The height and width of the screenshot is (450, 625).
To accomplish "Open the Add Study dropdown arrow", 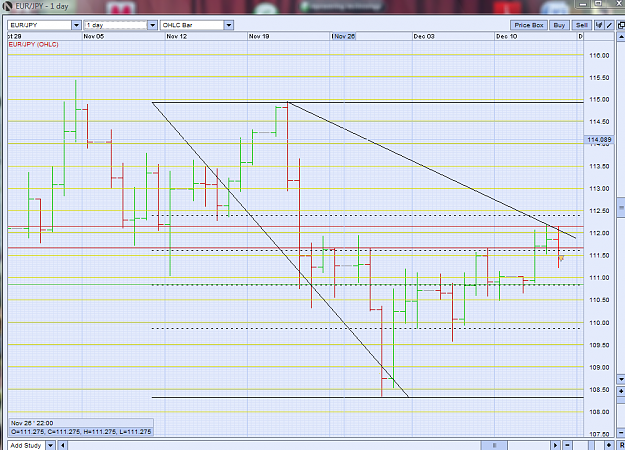I will click(x=51, y=445).
